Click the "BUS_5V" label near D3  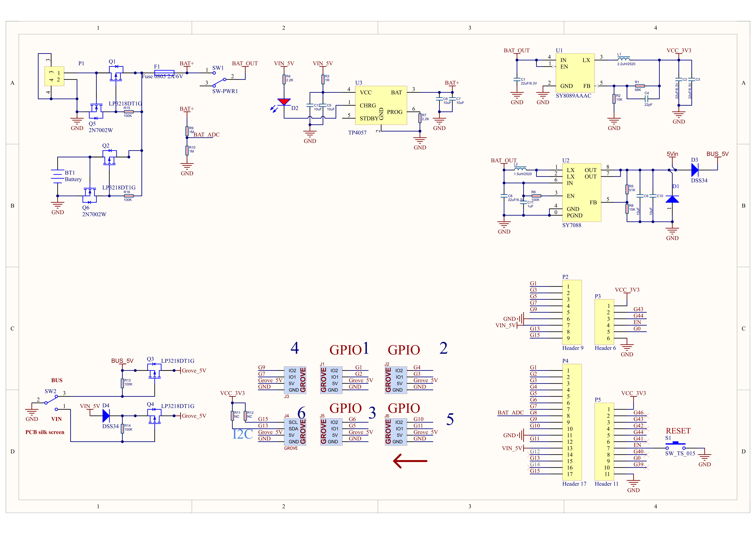[x=717, y=154]
